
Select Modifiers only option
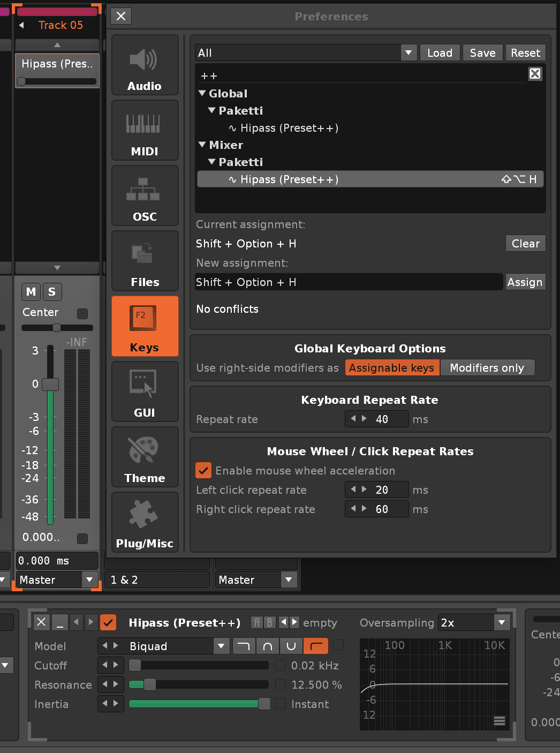tap(487, 368)
